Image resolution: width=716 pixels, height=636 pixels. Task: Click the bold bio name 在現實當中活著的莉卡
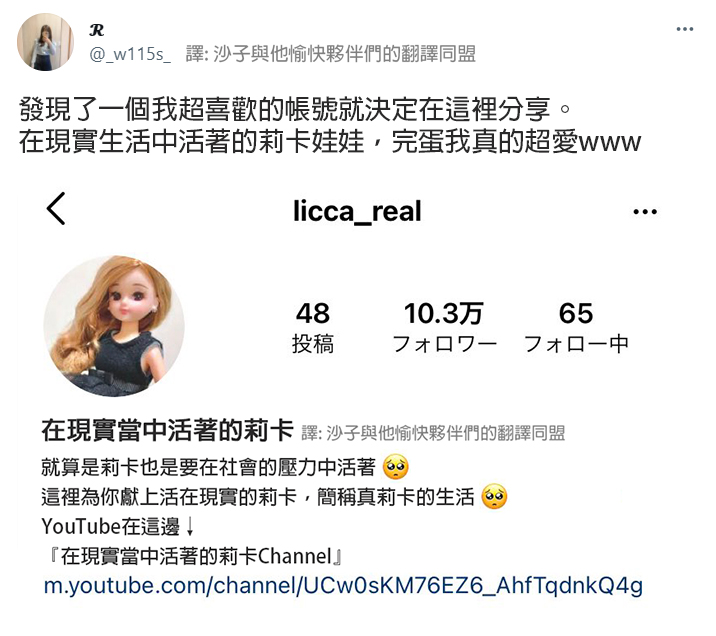pyautogui.click(x=167, y=431)
